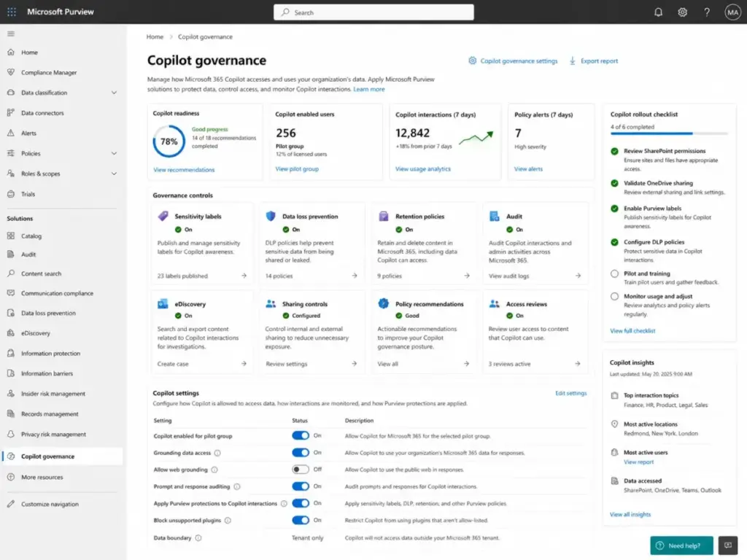Click the Export report download icon

[572, 61]
